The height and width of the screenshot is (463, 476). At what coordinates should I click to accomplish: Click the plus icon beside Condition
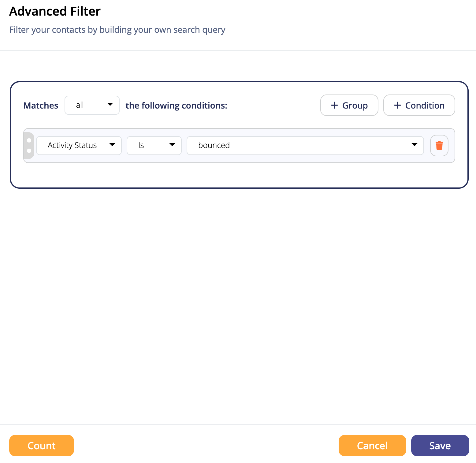397,105
